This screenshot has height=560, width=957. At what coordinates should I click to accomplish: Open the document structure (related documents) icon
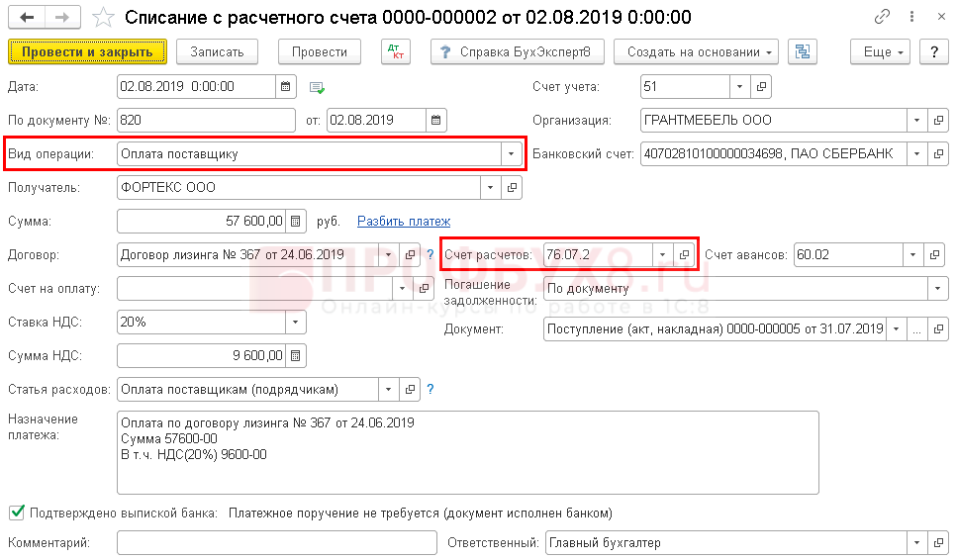coord(803,51)
